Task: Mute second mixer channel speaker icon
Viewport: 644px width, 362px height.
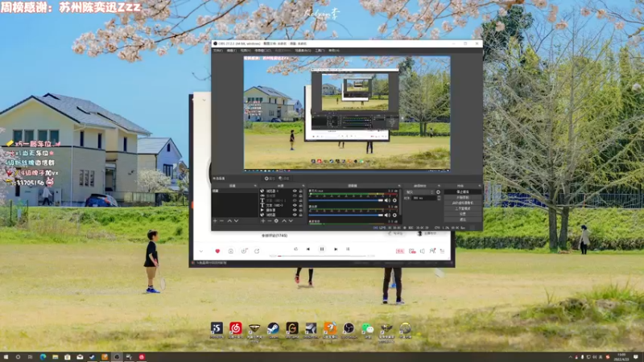Action: pos(387,215)
